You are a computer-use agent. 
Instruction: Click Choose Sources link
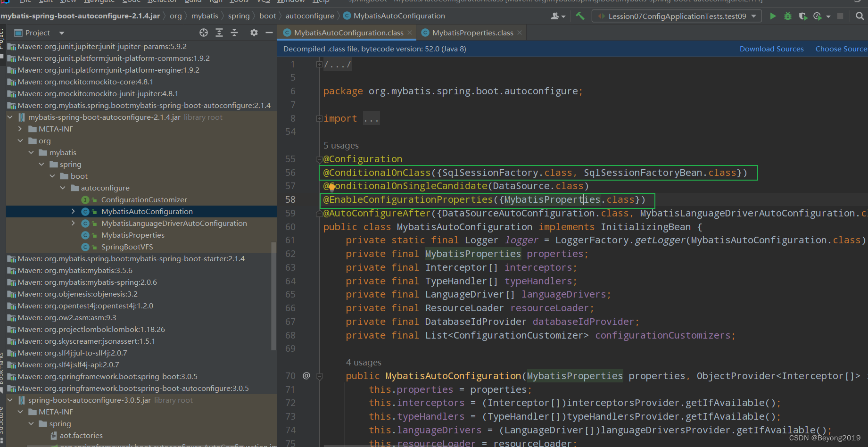(842, 49)
